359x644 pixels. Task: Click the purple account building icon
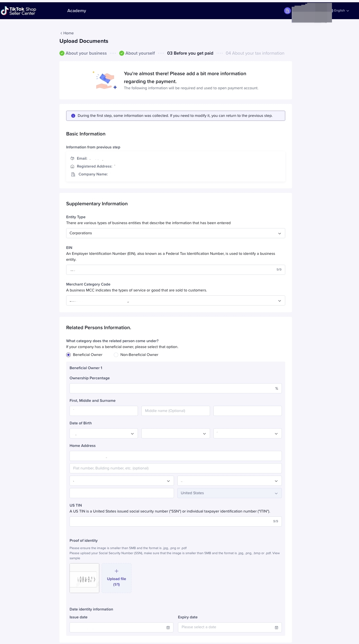pos(287,11)
